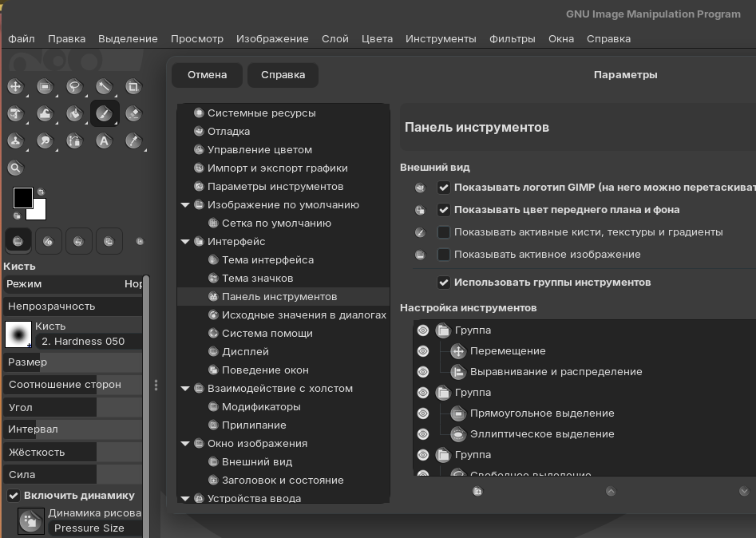This screenshot has height=538, width=756.
Task: Open the 'Цвета' menu
Action: point(377,38)
